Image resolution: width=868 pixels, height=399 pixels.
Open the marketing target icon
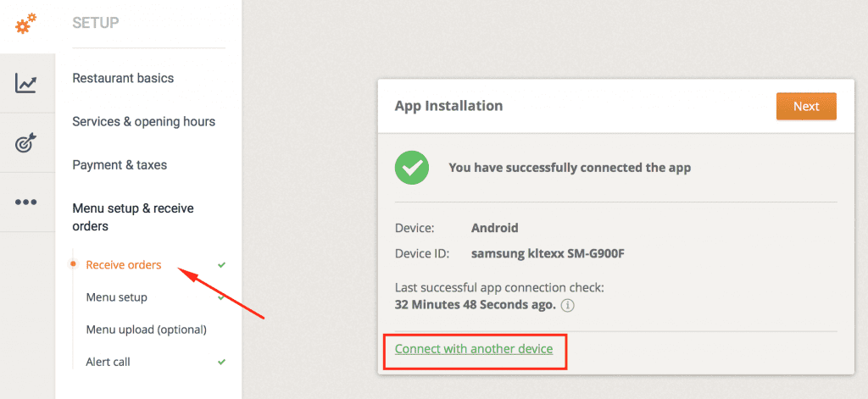pyautogui.click(x=26, y=142)
